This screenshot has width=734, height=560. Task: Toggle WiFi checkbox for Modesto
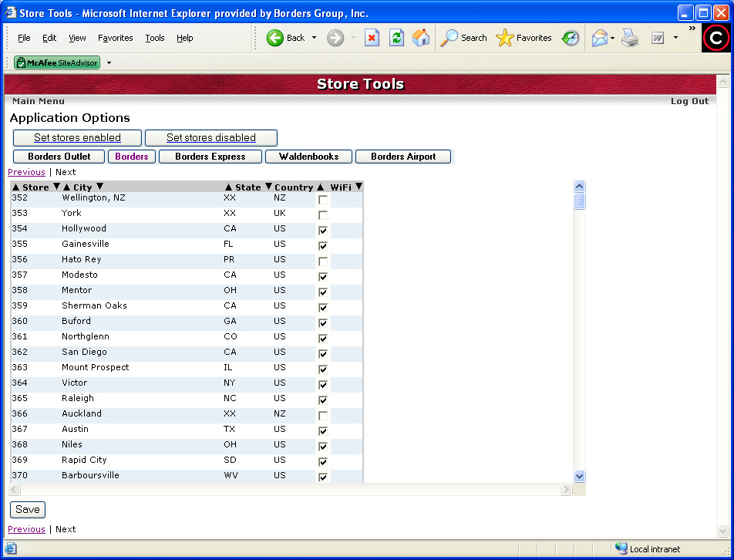[323, 277]
